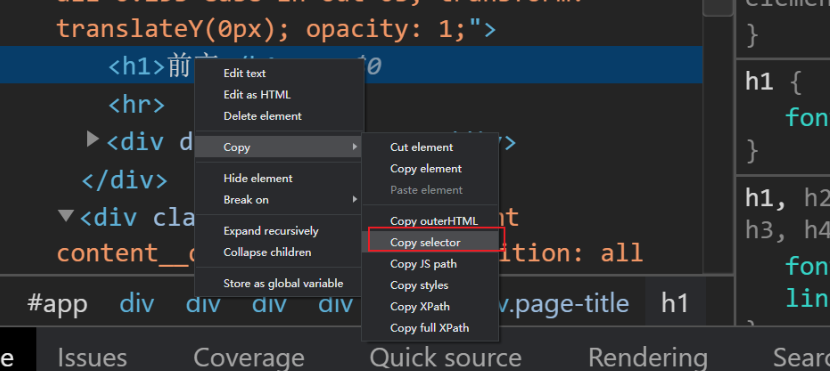Switch to Quick source drawer tab
The width and height of the screenshot is (830, 371).
coord(446,358)
